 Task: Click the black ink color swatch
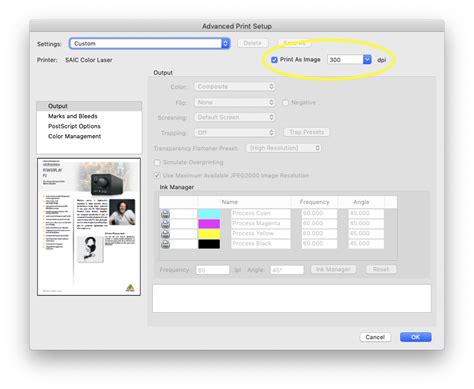click(209, 244)
